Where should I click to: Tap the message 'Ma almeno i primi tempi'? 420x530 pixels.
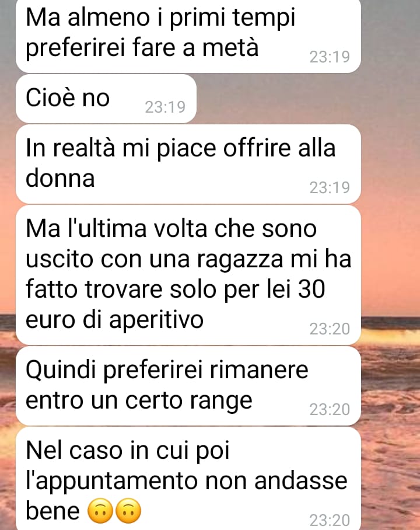pos(188,35)
